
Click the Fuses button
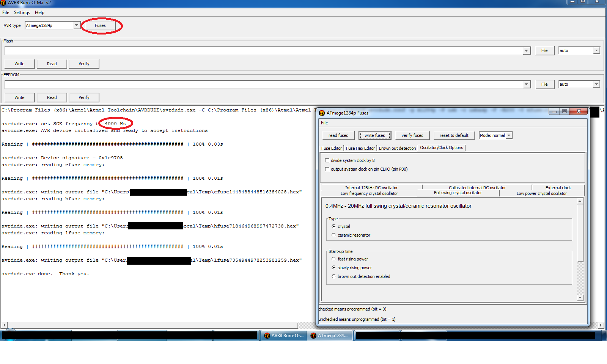pyautogui.click(x=100, y=25)
